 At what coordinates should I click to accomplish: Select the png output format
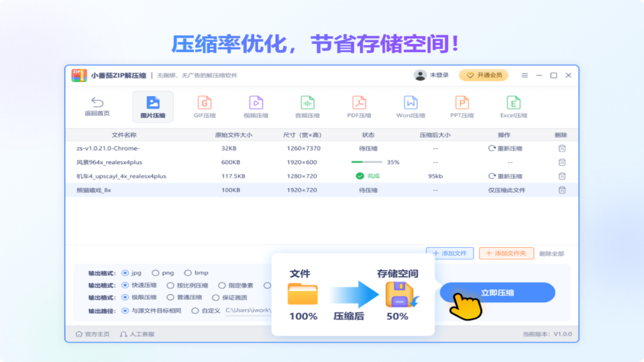[156, 273]
